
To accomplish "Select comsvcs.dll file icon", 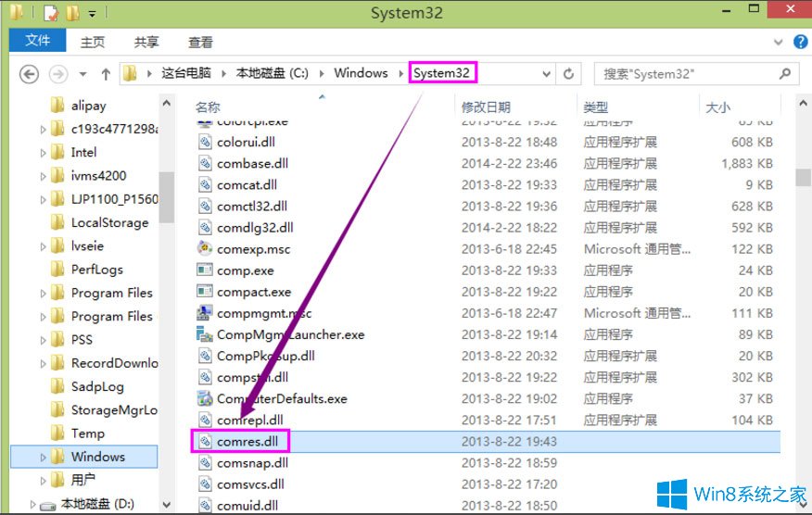I will click(x=205, y=484).
